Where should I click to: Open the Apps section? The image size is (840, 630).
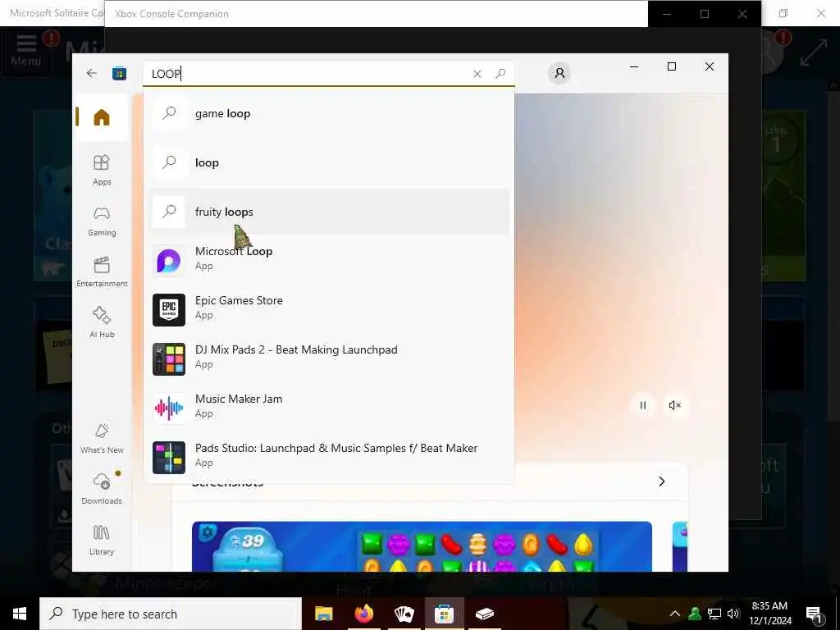coord(101,170)
